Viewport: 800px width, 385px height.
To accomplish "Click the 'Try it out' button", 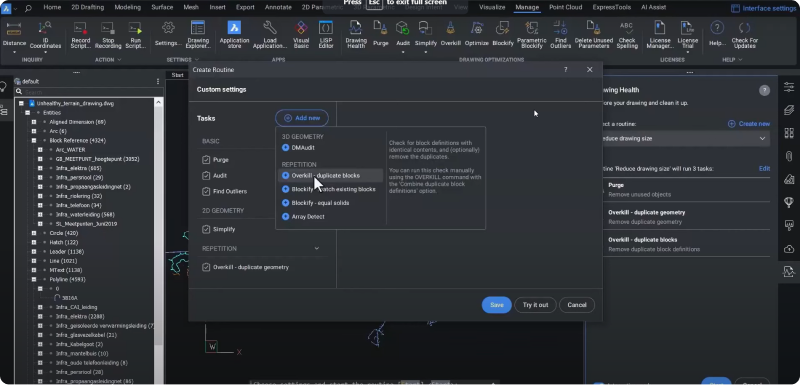I will click(x=535, y=305).
